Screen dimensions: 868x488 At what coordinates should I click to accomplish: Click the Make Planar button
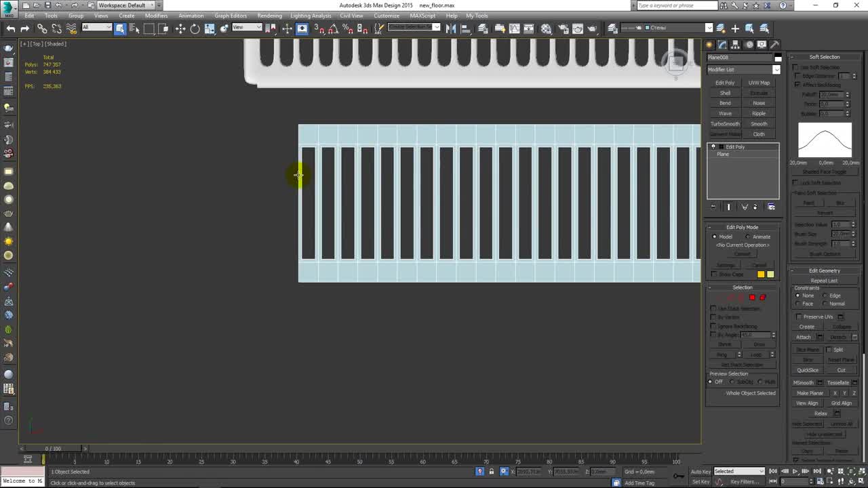[x=810, y=393]
